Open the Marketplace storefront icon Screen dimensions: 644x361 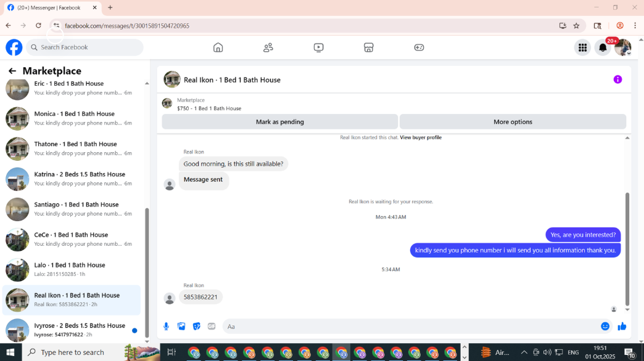tap(369, 47)
